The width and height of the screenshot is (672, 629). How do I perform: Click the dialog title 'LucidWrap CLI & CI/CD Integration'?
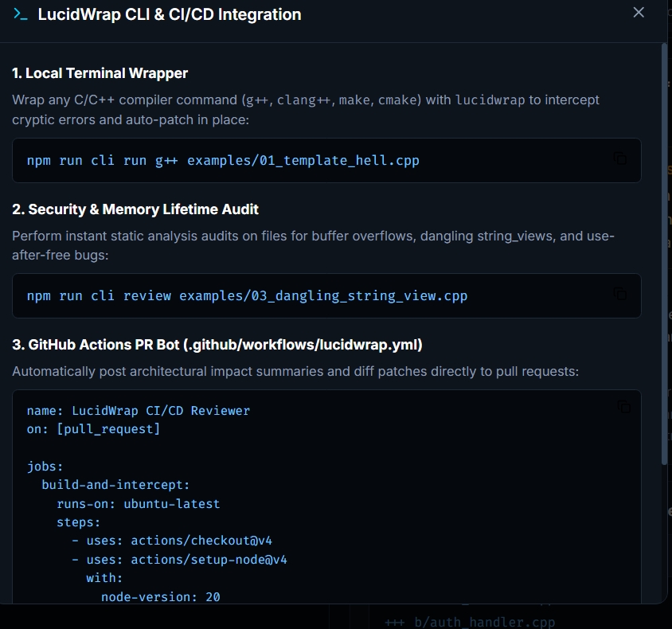[x=170, y=14]
